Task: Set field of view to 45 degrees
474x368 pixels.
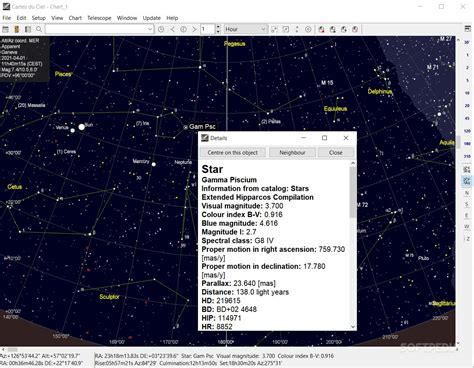Action: (x=467, y=118)
